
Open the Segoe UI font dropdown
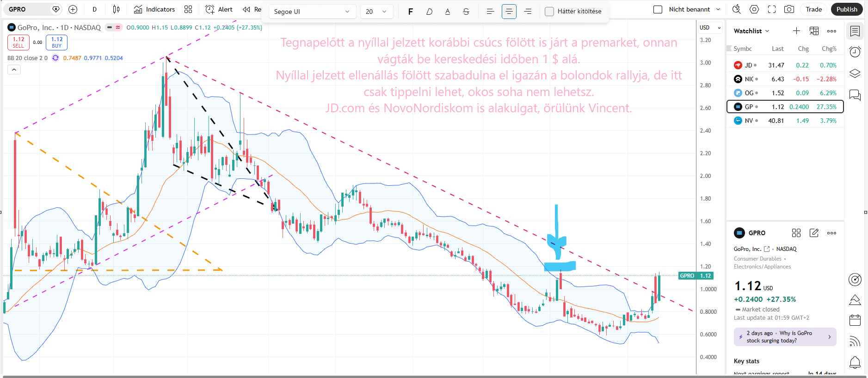pos(312,12)
